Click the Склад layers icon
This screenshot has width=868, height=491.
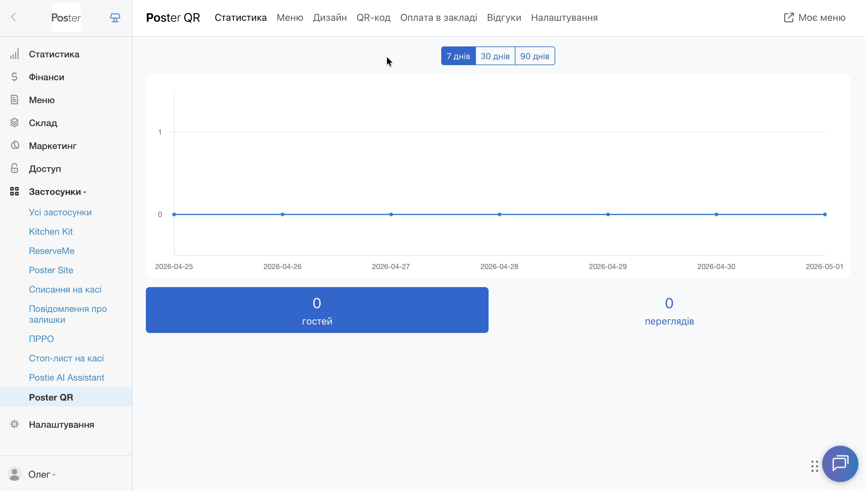(x=14, y=123)
